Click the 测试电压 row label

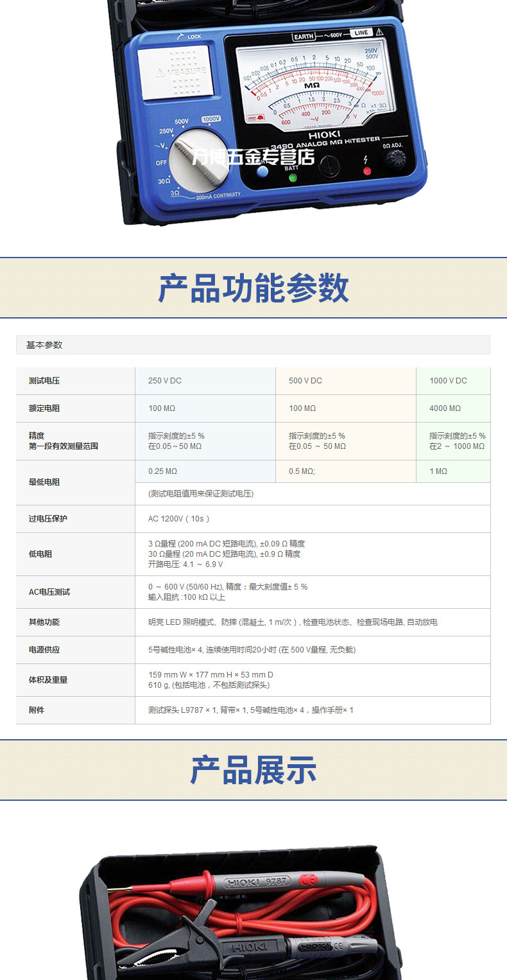point(44,381)
